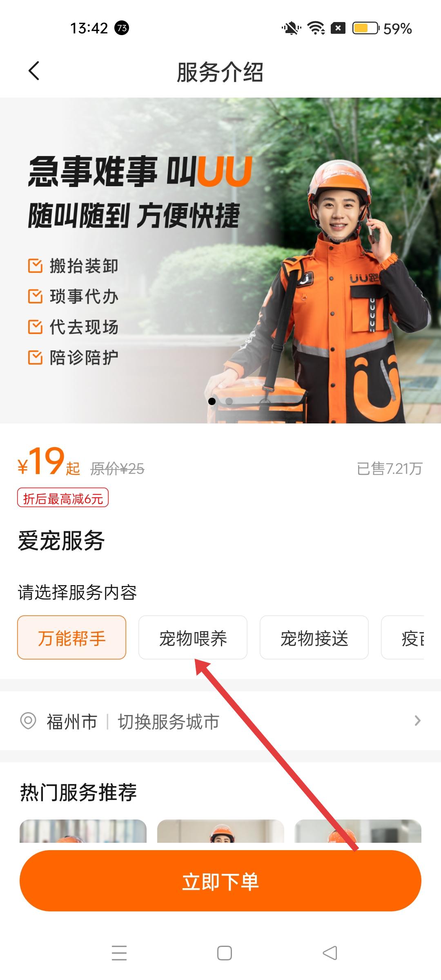Open the middle recommended service thumbnail
Screen dimensions: 441x980
pos(220,831)
